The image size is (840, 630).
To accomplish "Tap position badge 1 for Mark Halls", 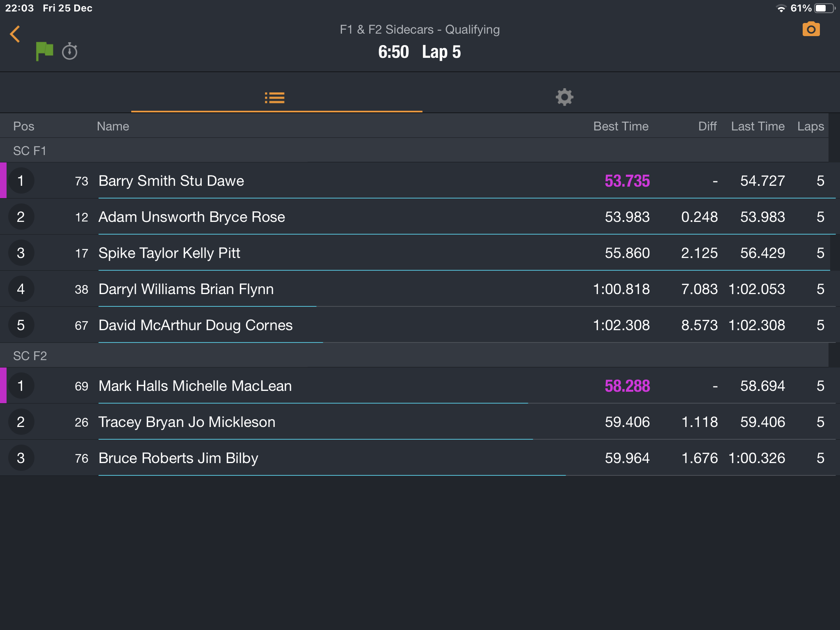I will pos(21,386).
